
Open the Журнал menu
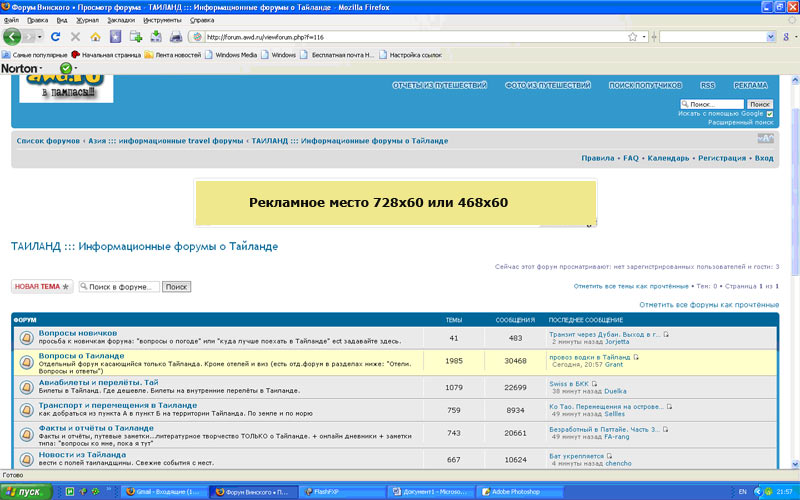pyautogui.click(x=87, y=20)
